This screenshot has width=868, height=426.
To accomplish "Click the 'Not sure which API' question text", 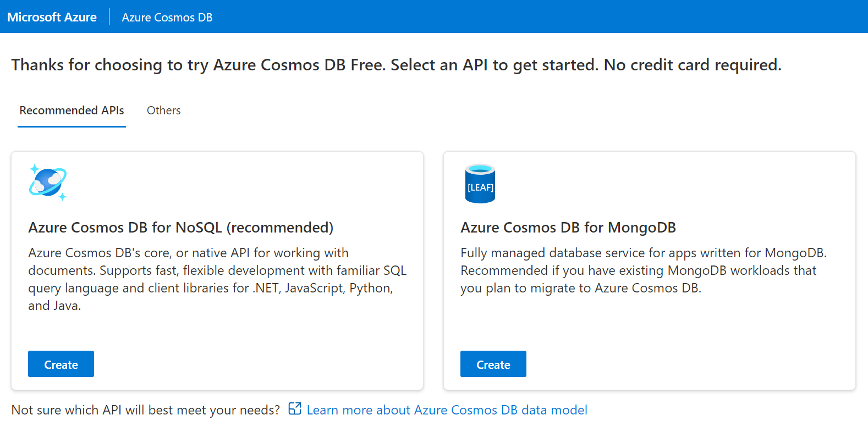I will [145, 410].
